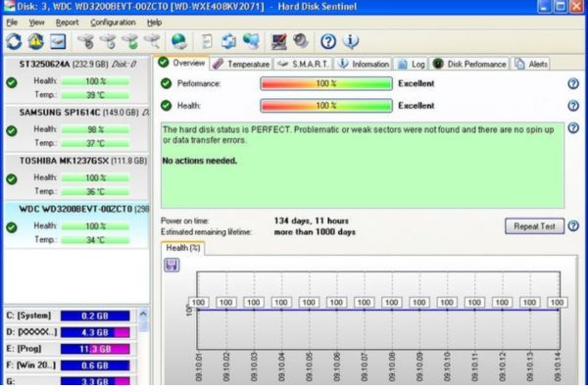The height and width of the screenshot is (392, 588).
Task: Click the blue circular-arrows refresh toolbar icon
Action: click(x=15, y=41)
